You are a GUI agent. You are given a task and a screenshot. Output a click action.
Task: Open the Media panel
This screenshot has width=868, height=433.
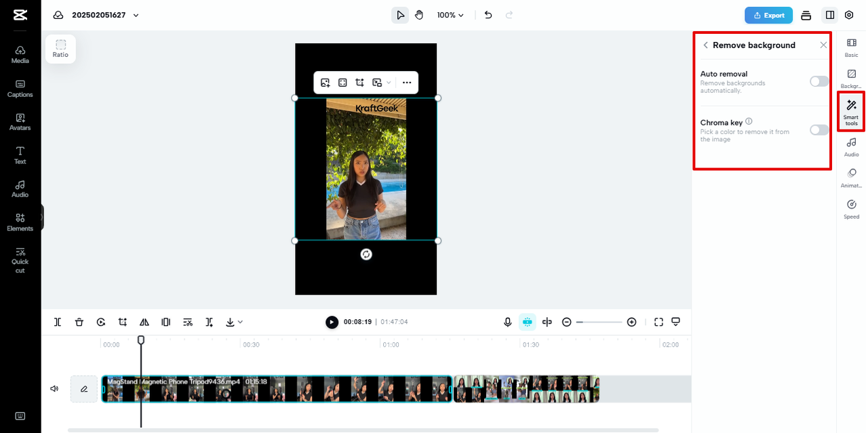click(20, 55)
